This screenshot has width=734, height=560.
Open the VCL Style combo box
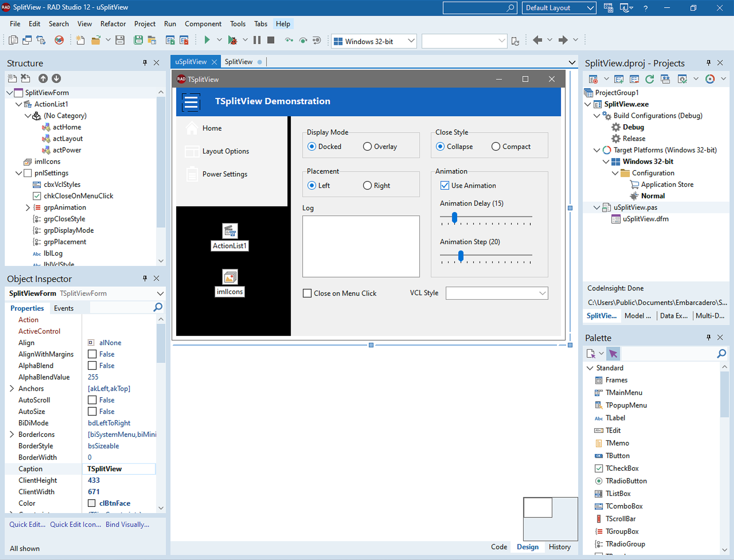pos(542,293)
